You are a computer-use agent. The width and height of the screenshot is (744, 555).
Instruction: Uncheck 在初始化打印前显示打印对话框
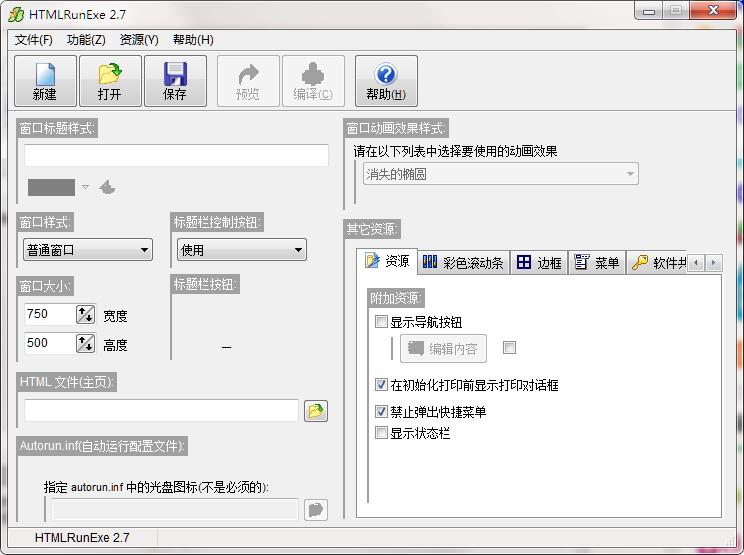click(x=381, y=385)
